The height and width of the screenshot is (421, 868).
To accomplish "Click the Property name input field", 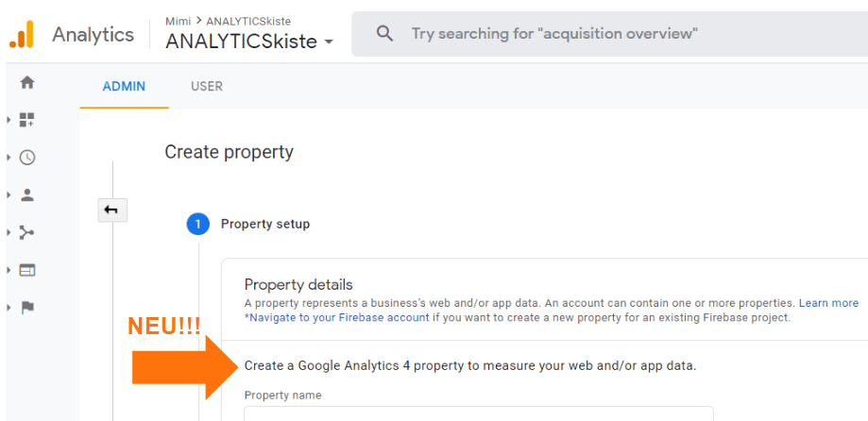I will pos(478,413).
